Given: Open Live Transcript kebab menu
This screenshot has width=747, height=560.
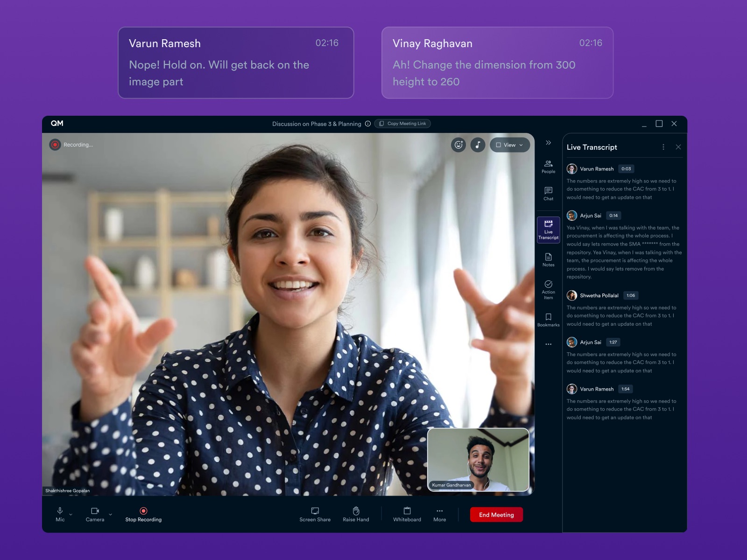Looking at the screenshot, I should click(663, 147).
